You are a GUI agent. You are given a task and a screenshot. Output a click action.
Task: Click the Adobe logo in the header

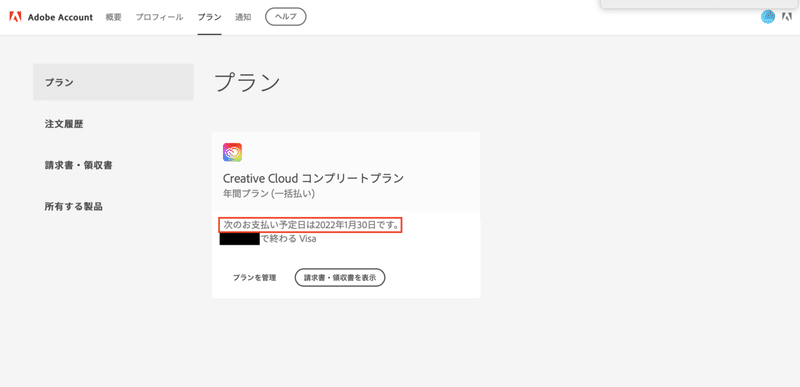15,17
